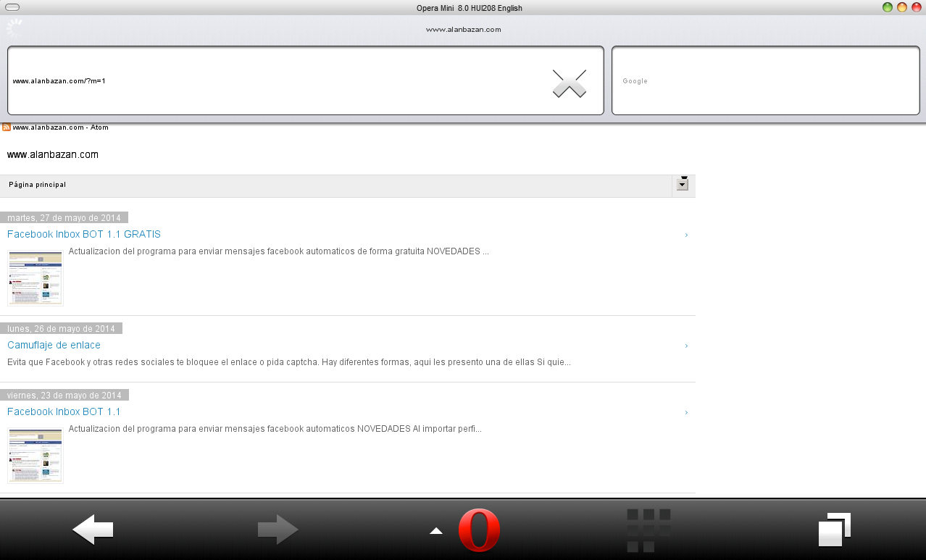Open the 'Facebook Inbox BOT 1.1 GRATIS' link
This screenshot has height=560, width=926.
83,234
